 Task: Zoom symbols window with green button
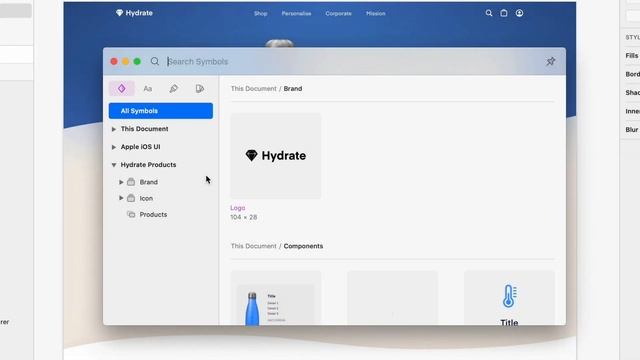point(137,62)
